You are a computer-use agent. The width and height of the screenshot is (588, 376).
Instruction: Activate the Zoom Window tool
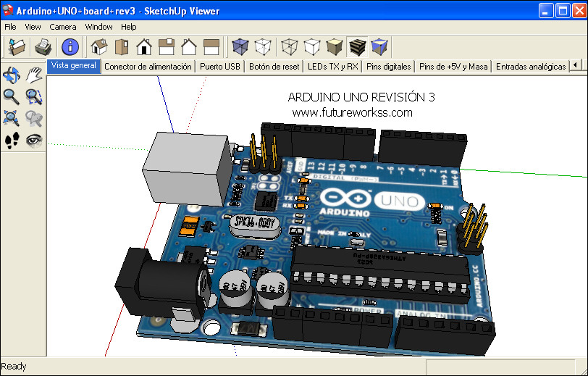[34, 97]
